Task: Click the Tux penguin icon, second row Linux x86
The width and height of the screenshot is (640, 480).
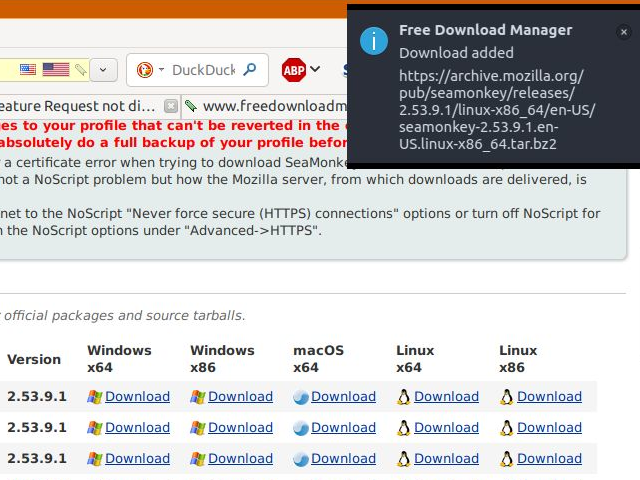Action: (507, 428)
